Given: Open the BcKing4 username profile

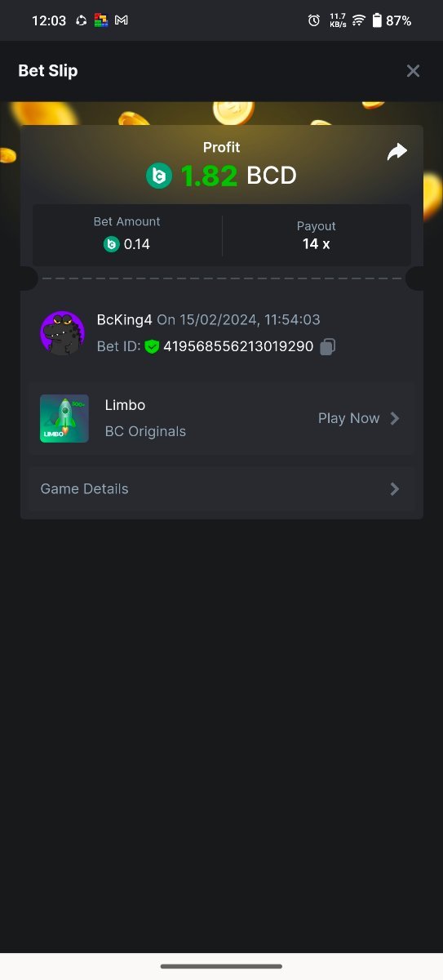Looking at the screenshot, I should point(125,319).
